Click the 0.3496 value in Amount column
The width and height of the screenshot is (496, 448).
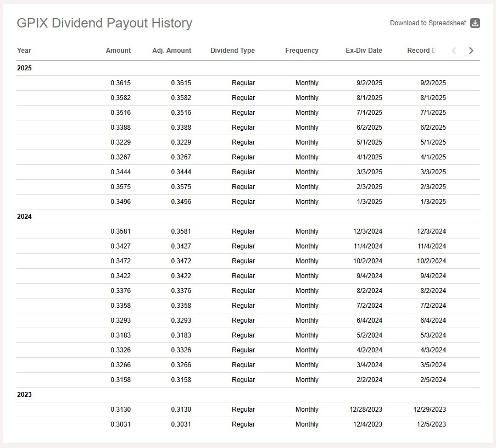pyautogui.click(x=120, y=202)
